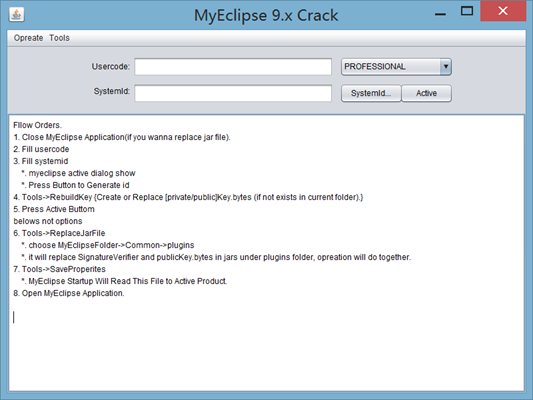
Task: Expand the edition list via the arrow button
Action: tap(446, 67)
